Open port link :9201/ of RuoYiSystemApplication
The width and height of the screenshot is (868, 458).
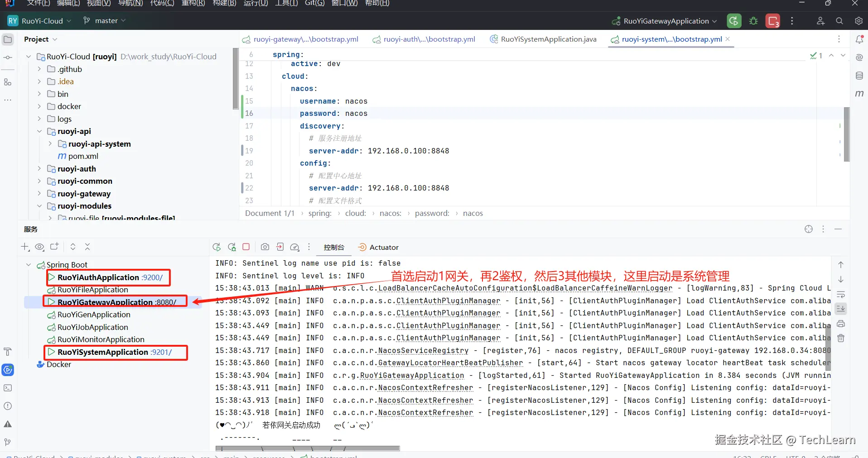162,352
